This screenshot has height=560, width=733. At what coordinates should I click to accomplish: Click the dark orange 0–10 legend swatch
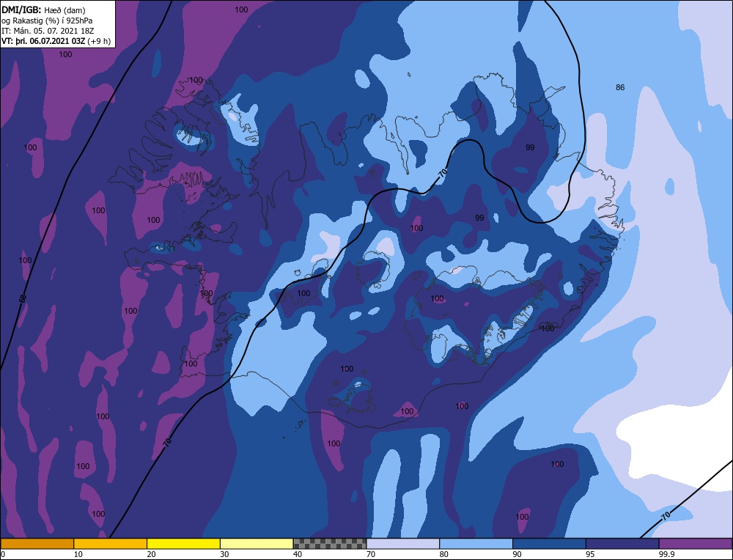[x=37, y=544]
